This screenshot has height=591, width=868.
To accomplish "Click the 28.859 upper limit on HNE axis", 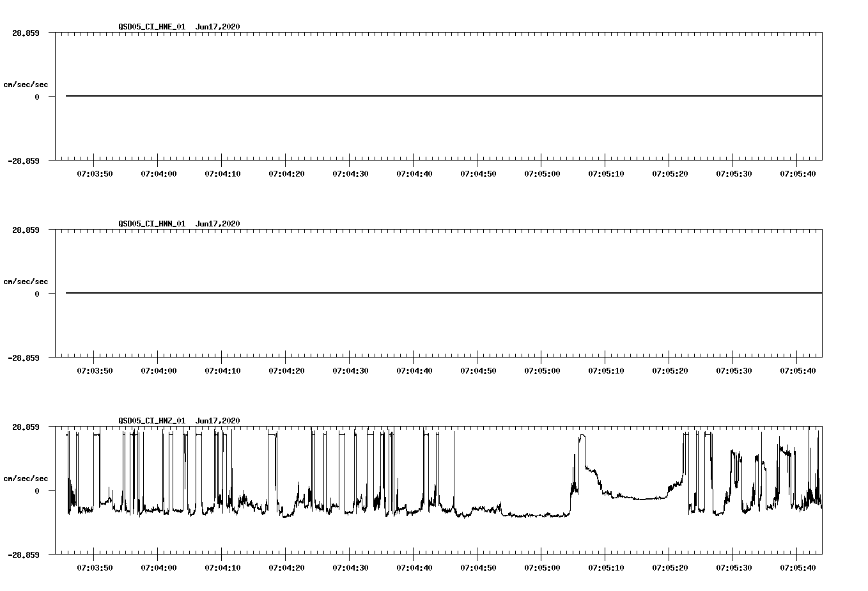I will [x=26, y=33].
